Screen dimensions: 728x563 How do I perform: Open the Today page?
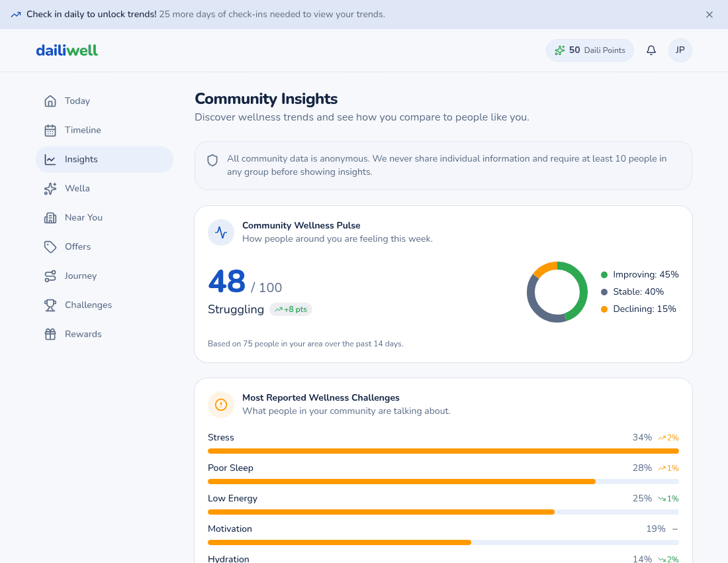105,101
